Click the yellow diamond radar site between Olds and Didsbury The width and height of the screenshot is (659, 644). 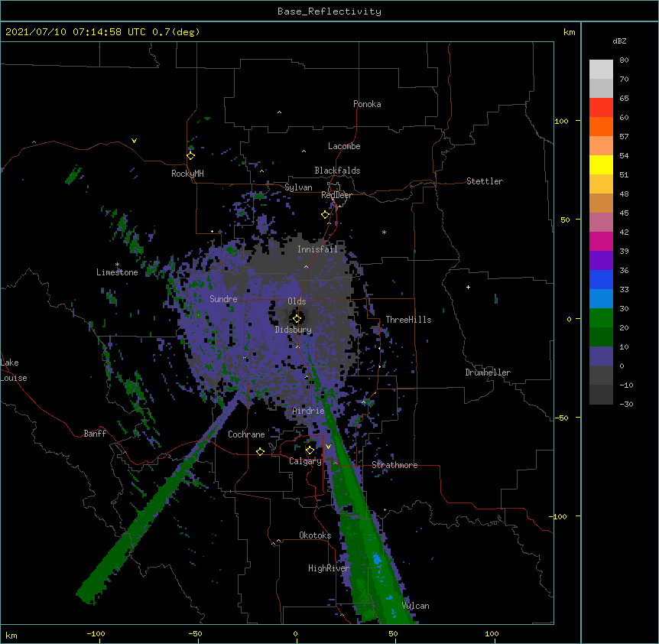(x=297, y=319)
